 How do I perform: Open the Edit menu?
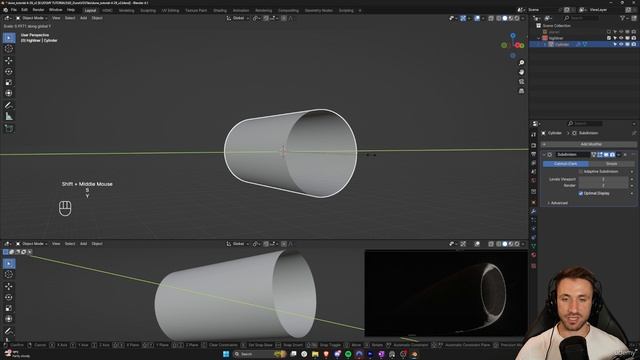click(x=24, y=10)
